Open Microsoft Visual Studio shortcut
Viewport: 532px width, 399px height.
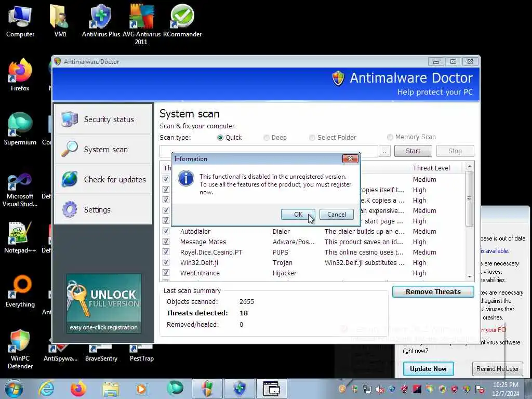[x=20, y=190]
